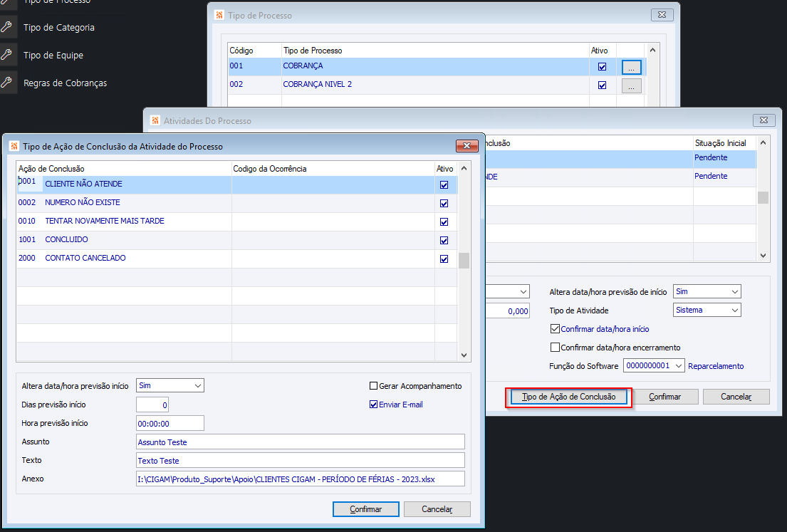The image size is (787, 532).
Task: Click ellipsis button for COBRANÇA NIVEL 2 row
Action: 632,86
